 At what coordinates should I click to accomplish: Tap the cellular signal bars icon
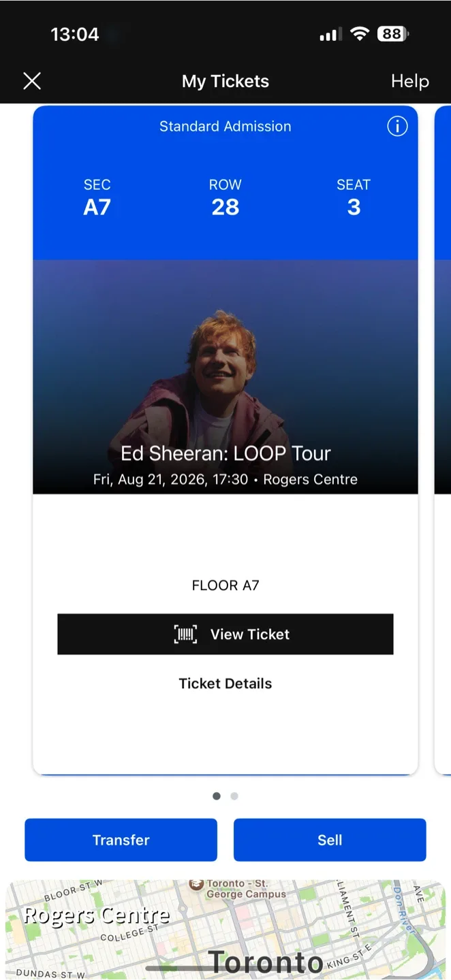[330, 34]
